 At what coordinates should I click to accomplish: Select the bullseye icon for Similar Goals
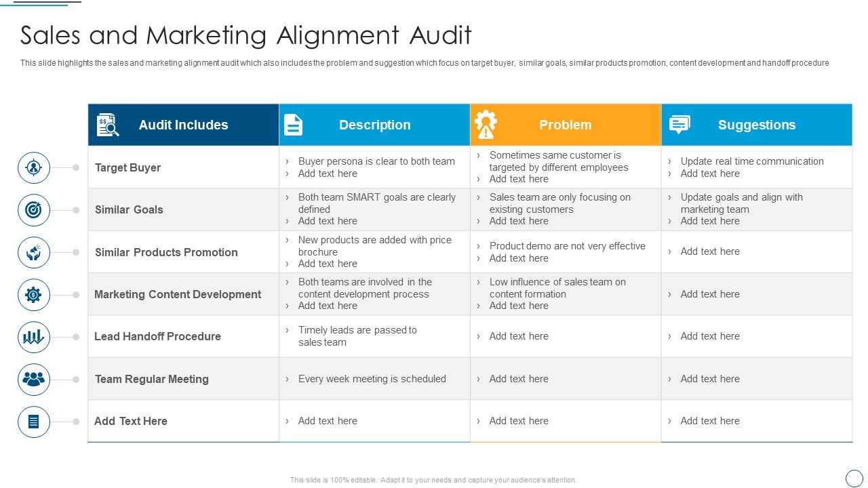34,210
